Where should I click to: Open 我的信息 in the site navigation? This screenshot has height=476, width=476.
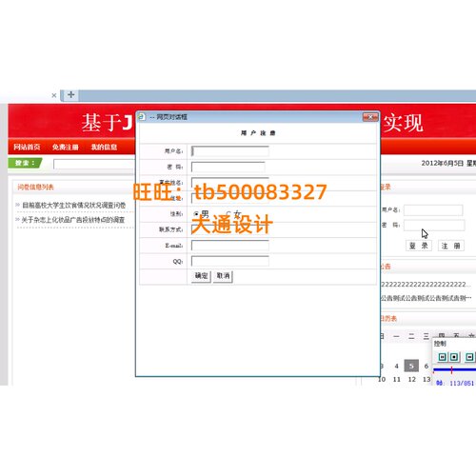pos(104,147)
